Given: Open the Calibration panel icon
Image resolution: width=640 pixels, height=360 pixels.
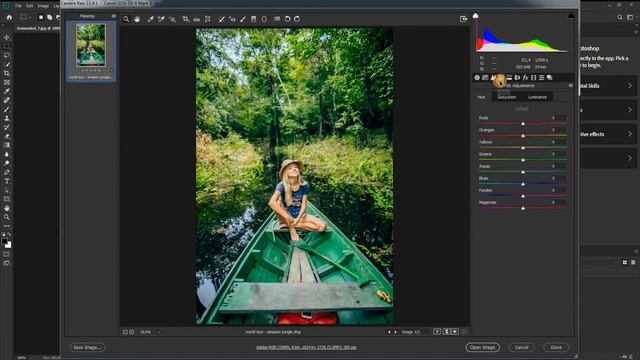Looking at the screenshot, I should point(533,78).
